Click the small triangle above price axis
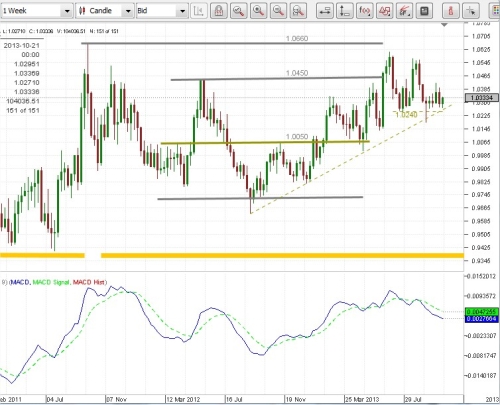500x405 pixels. click(444, 25)
